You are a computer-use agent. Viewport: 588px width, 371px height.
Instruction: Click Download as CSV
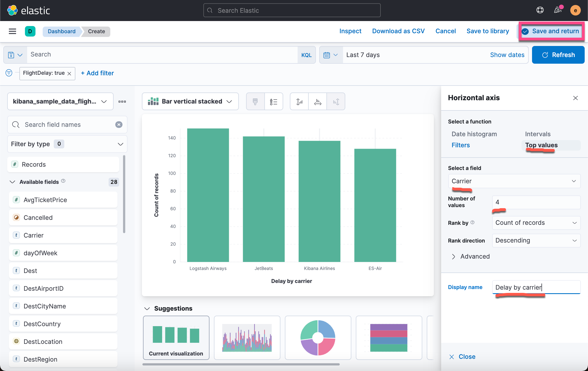(398, 31)
